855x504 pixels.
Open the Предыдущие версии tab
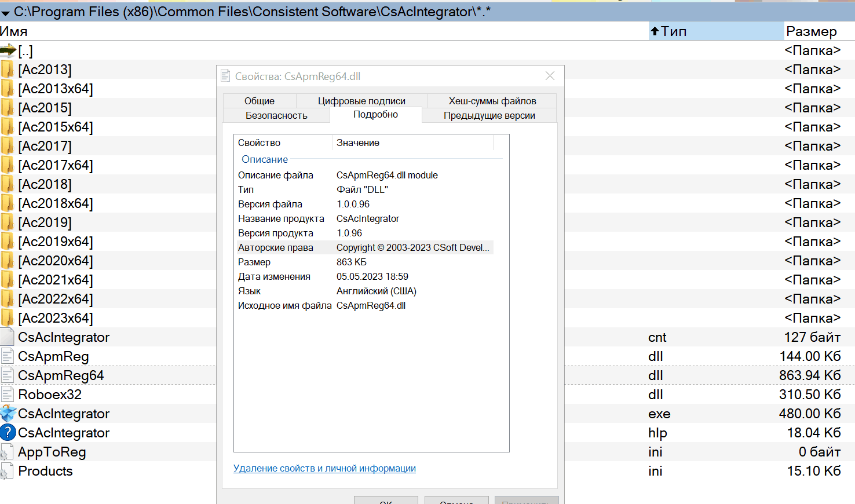click(489, 115)
